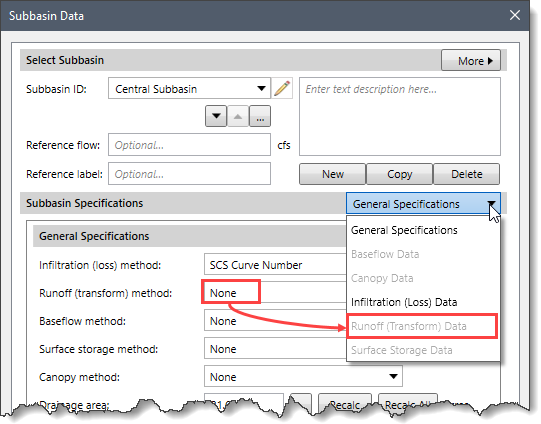Click the Delete subbasin button

point(466,174)
